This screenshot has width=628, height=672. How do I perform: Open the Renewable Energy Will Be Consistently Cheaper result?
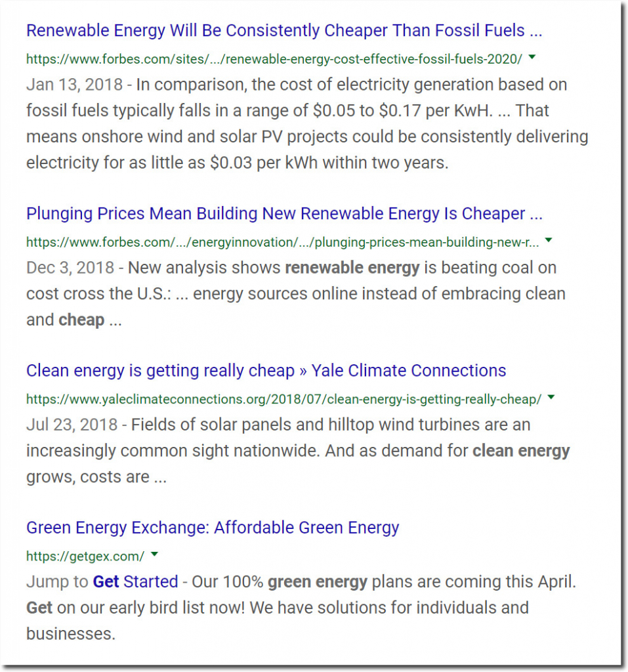click(x=284, y=31)
